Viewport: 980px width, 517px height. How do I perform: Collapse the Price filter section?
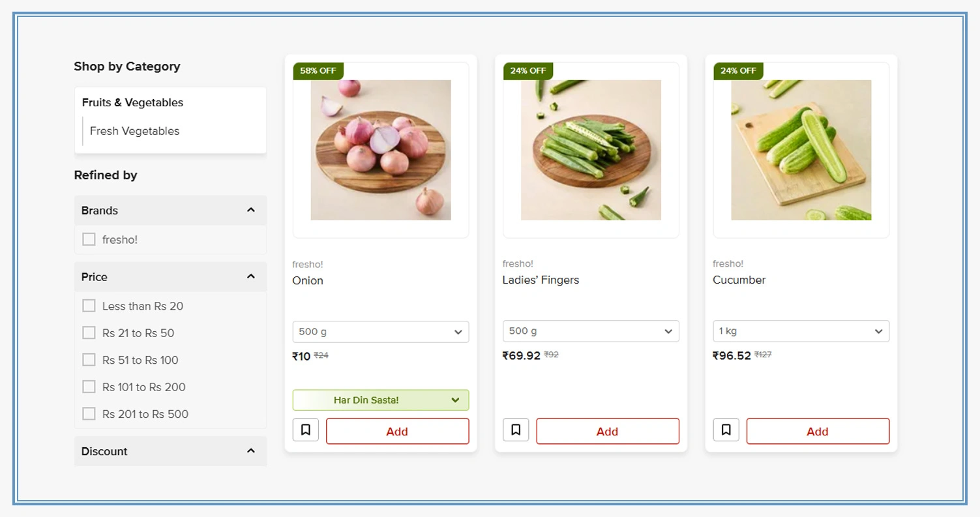[251, 276]
